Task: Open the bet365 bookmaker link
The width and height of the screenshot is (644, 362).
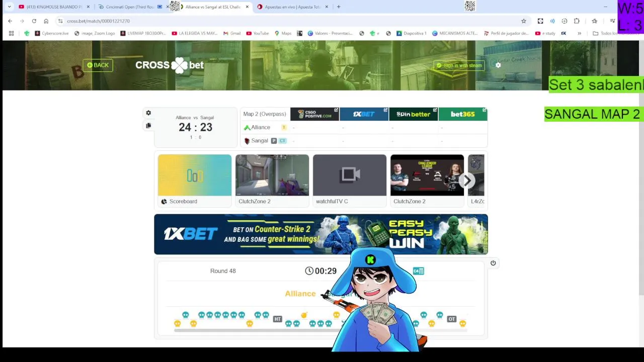Action: click(463, 114)
